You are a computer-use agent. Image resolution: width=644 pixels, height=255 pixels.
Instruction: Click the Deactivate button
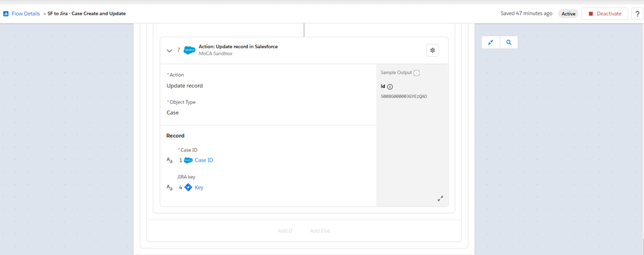tap(605, 14)
